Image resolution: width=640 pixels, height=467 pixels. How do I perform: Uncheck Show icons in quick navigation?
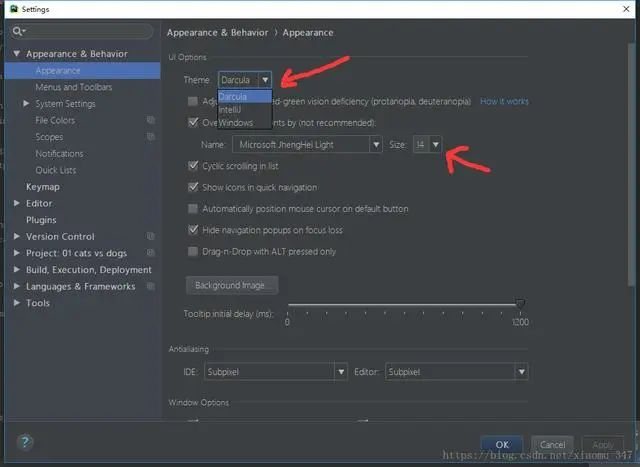(193, 187)
